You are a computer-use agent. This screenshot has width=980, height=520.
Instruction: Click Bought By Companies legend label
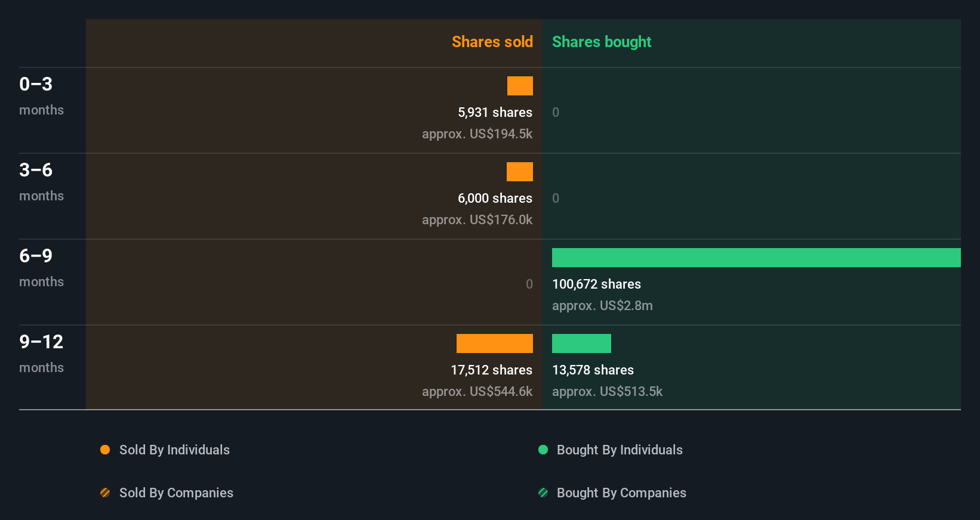tap(621, 493)
